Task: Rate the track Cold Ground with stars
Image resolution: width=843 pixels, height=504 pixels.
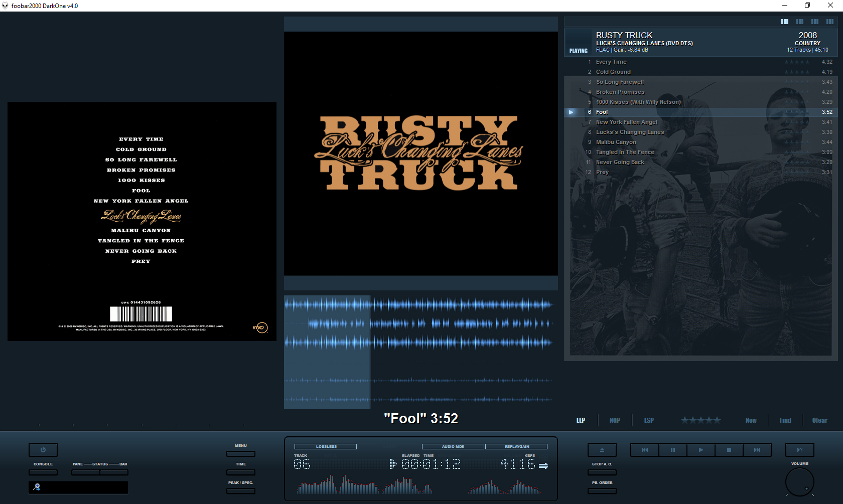Action: 797,72
